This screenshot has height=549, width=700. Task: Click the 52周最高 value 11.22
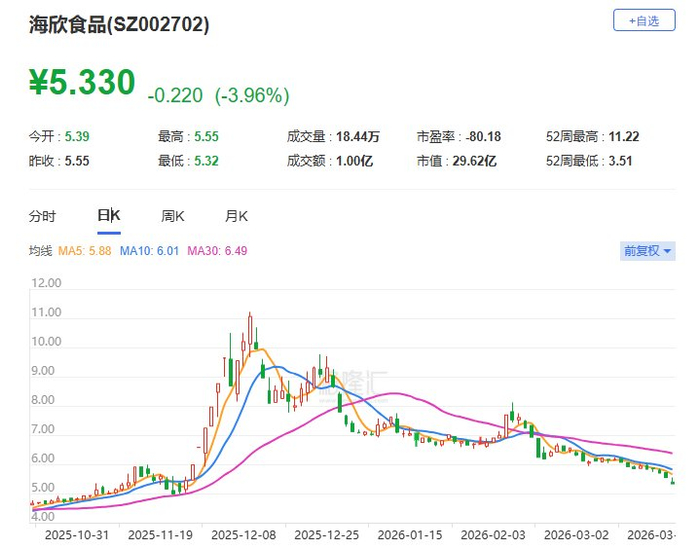624,137
